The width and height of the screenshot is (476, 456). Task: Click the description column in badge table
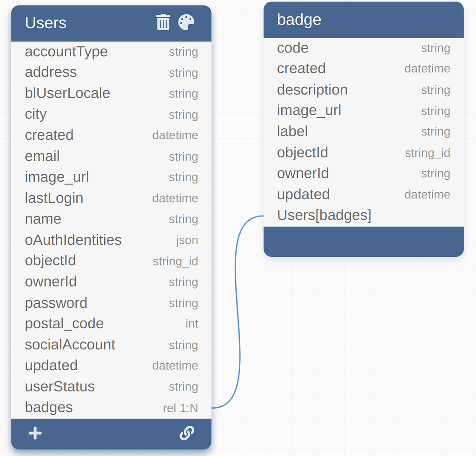point(364,90)
